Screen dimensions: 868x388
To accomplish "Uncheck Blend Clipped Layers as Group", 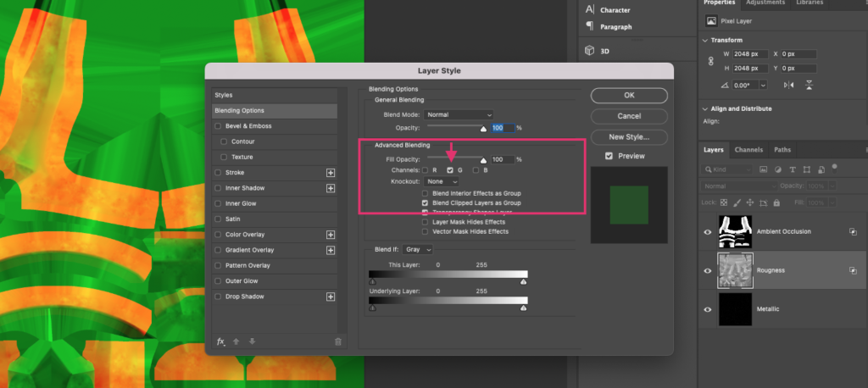I will 426,203.
